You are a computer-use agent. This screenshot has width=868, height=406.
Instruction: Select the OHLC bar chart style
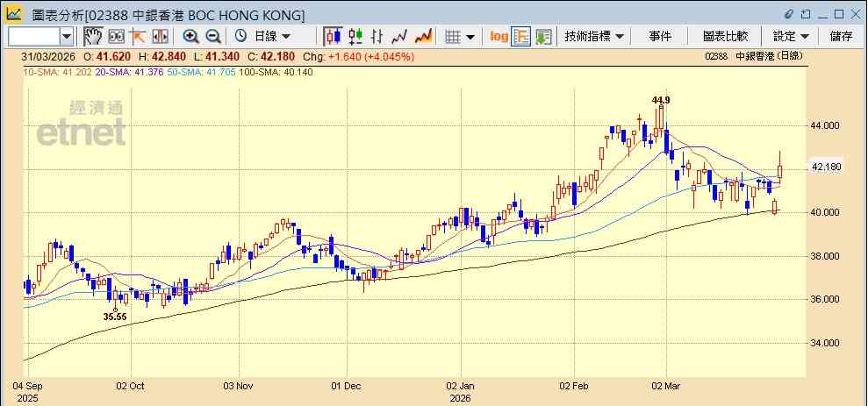377,37
